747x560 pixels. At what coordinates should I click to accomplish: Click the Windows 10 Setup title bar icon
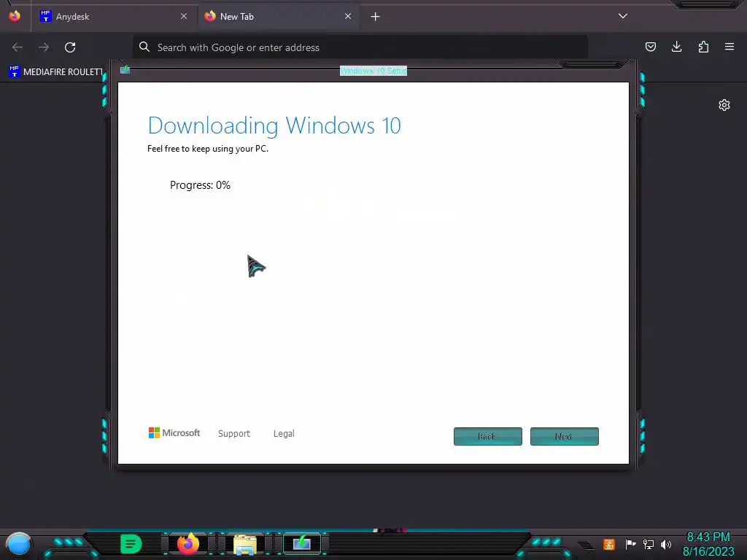click(125, 70)
